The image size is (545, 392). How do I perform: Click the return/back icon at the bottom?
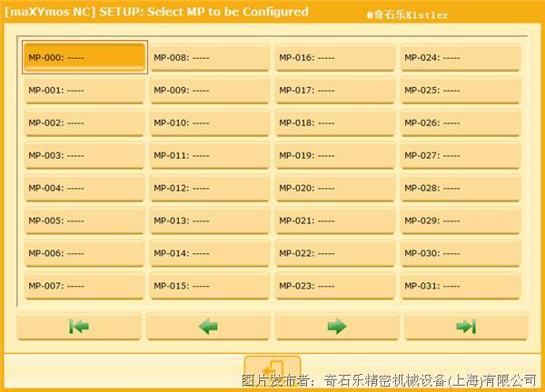[x=272, y=370]
